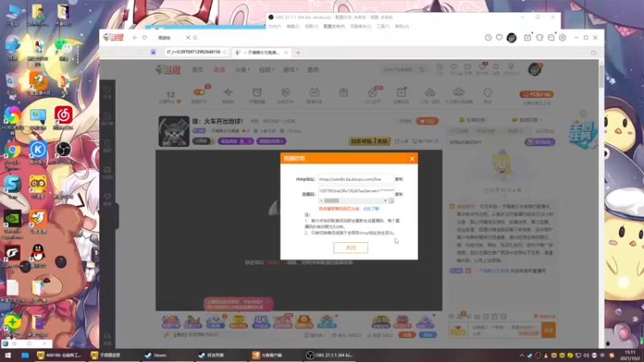
Task: Open the task checklist icon in title bar
Action: click(x=527, y=37)
